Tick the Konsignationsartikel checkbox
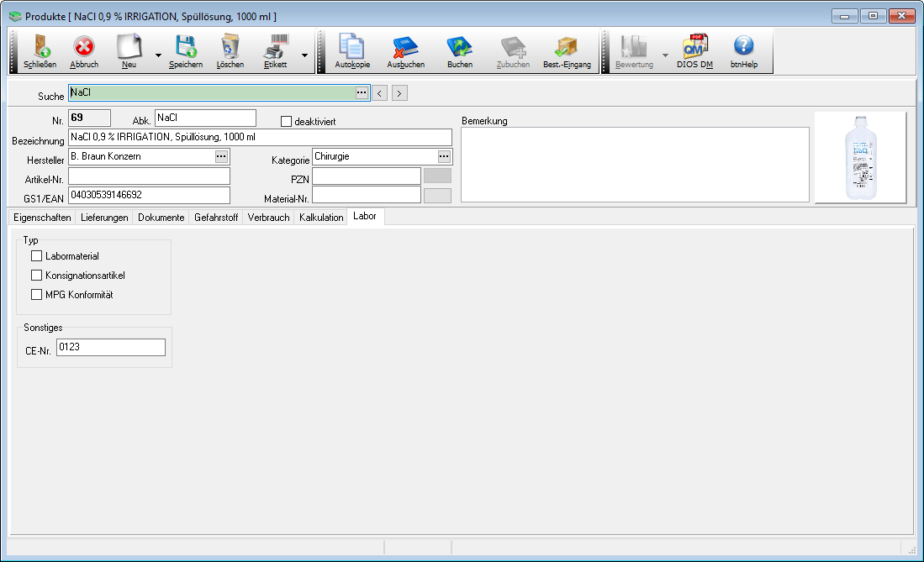Image resolution: width=924 pixels, height=562 pixels. point(36,276)
